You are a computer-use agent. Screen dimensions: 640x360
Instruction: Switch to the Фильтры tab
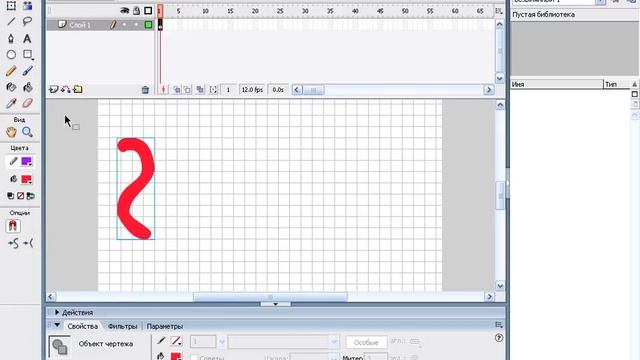tap(122, 326)
